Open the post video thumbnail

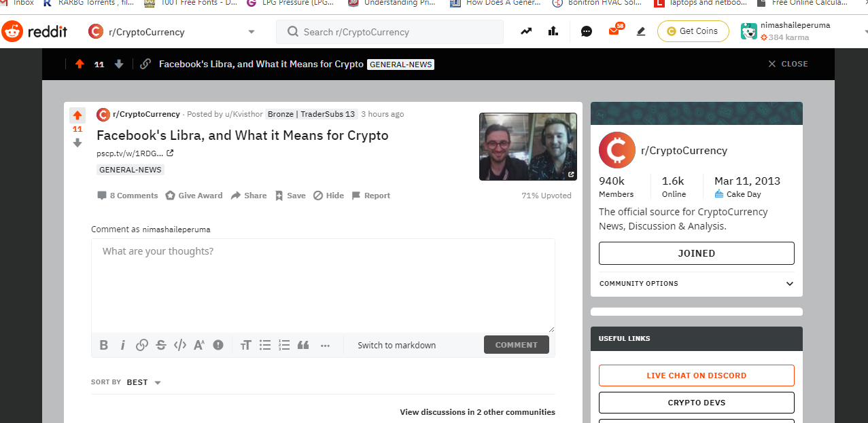pos(528,147)
